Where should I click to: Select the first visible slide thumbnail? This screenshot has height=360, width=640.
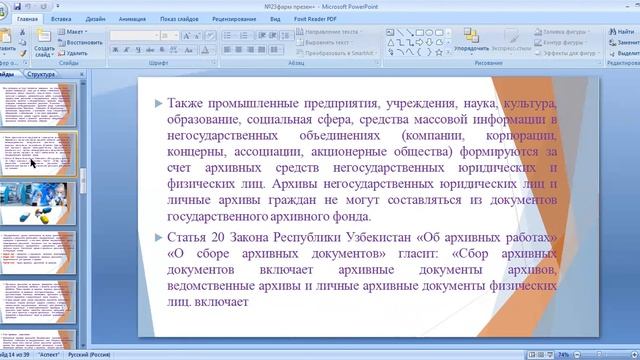(x=38, y=104)
